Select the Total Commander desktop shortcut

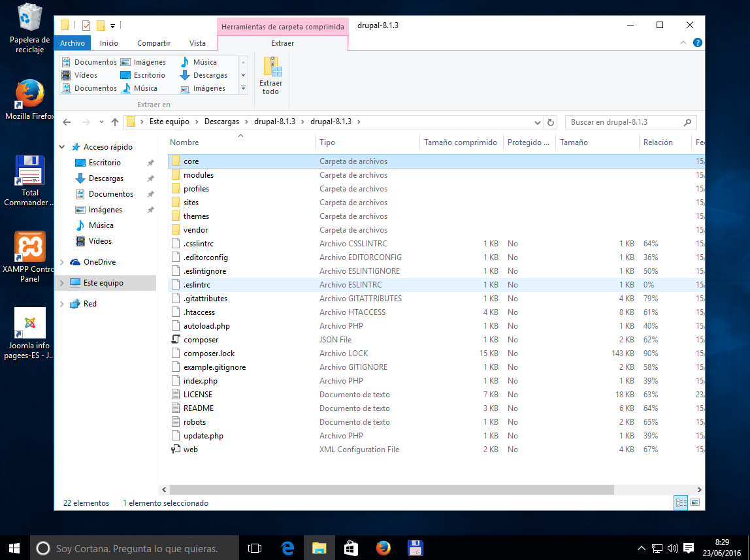pyautogui.click(x=29, y=181)
